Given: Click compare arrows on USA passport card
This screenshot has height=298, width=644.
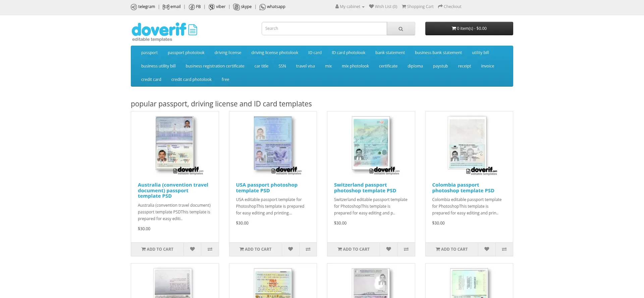Looking at the screenshot, I should point(308,249).
